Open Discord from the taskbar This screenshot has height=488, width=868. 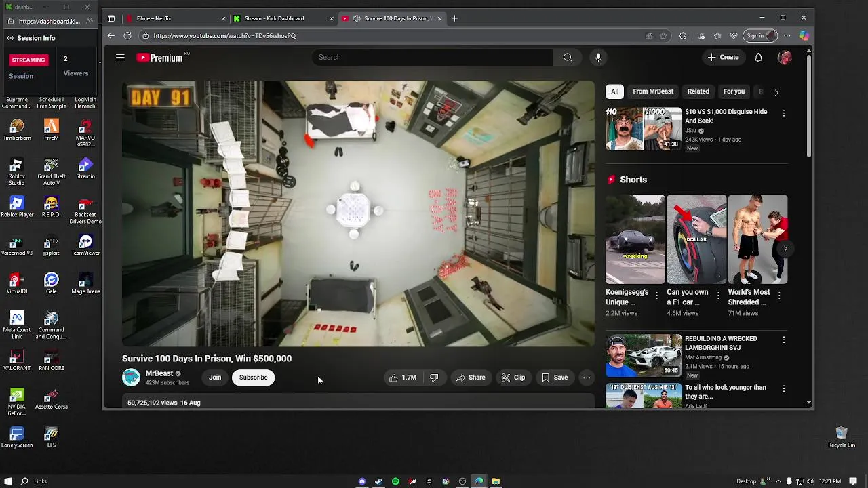[362, 481]
